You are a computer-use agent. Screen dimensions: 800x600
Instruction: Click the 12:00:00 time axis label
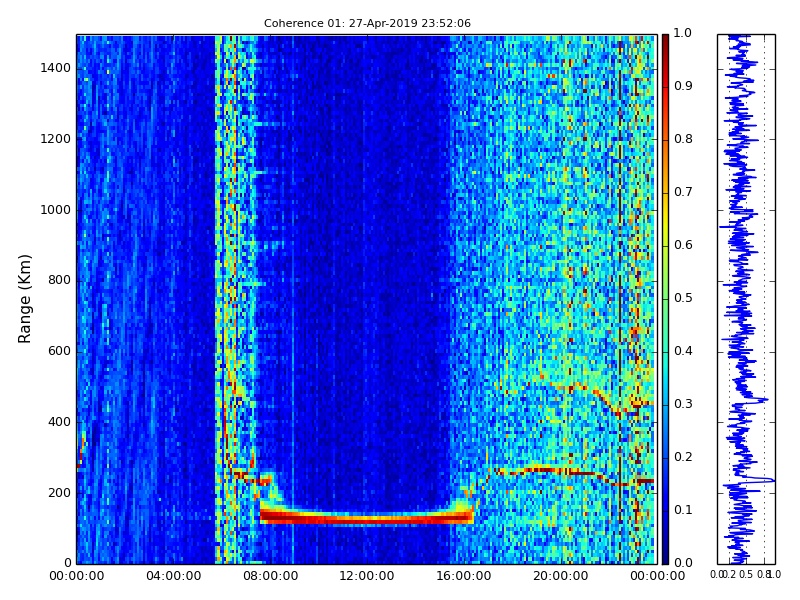[367, 576]
